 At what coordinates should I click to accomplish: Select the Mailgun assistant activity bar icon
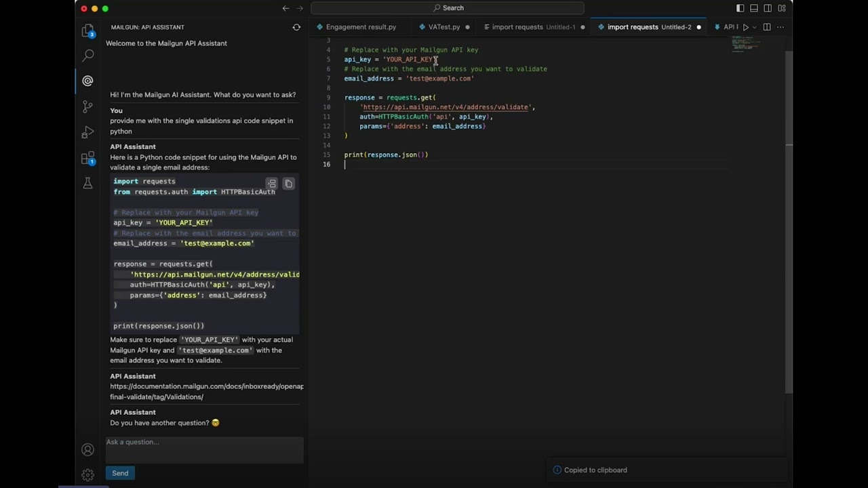pos(87,81)
